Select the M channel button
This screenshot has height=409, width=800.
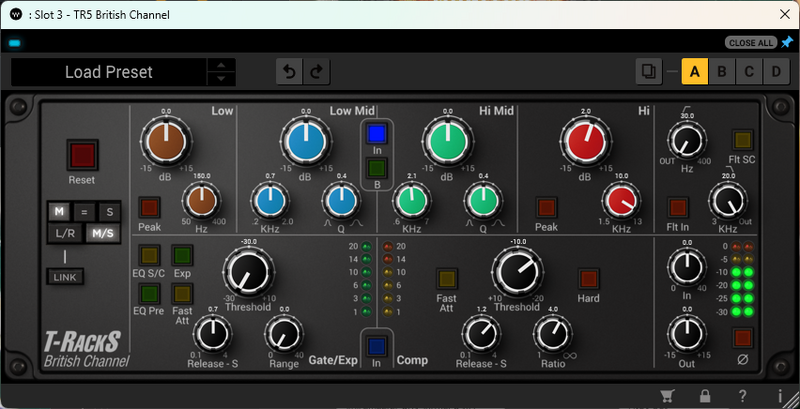59,212
